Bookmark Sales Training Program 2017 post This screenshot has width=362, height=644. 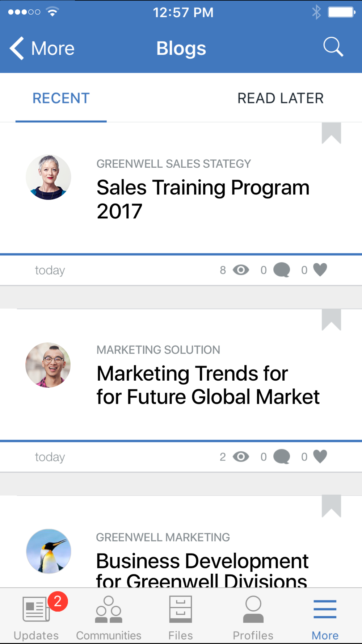coord(331,133)
